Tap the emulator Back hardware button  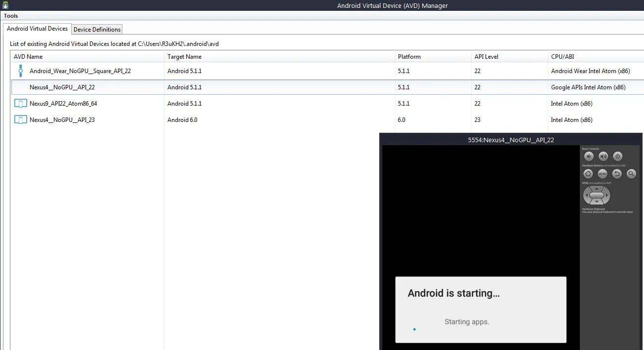click(x=617, y=174)
